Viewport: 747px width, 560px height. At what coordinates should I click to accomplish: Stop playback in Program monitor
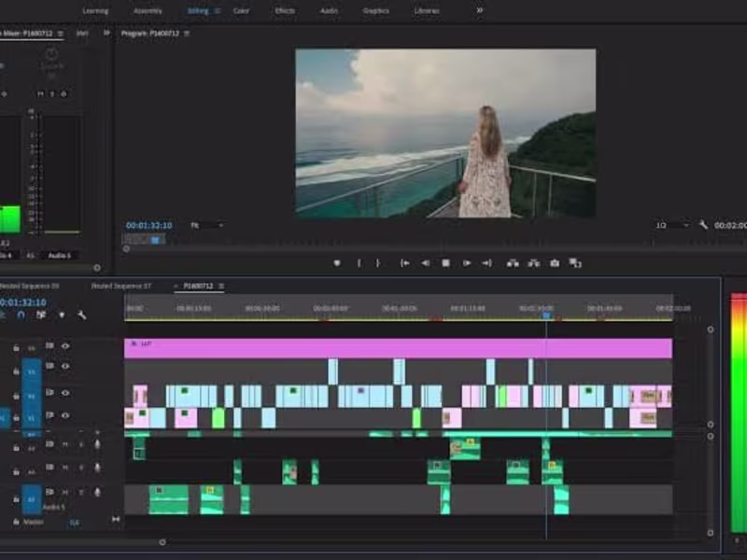[x=445, y=263]
